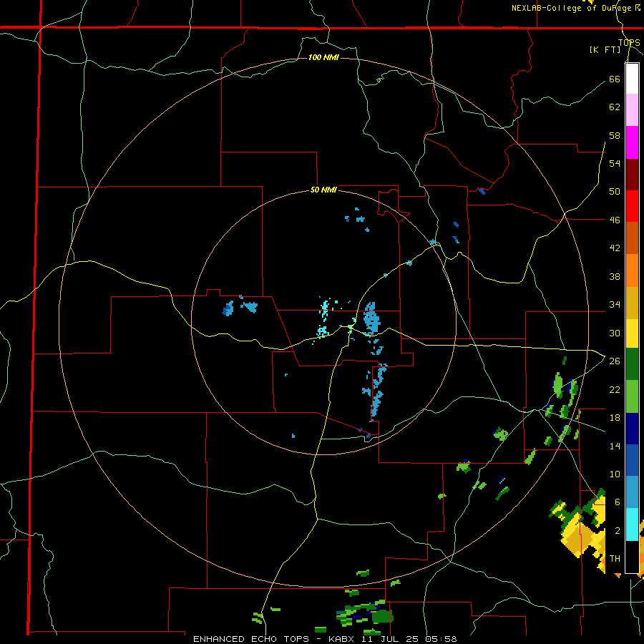This screenshot has width=644, height=644.
Task: Click the 62 value on the legend scale
Action: pyautogui.click(x=615, y=107)
